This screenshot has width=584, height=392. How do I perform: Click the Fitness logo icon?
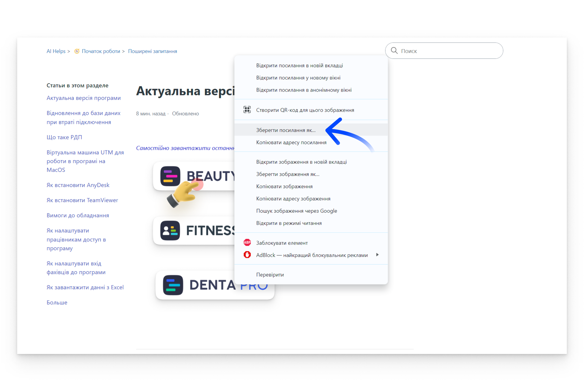[x=170, y=231]
